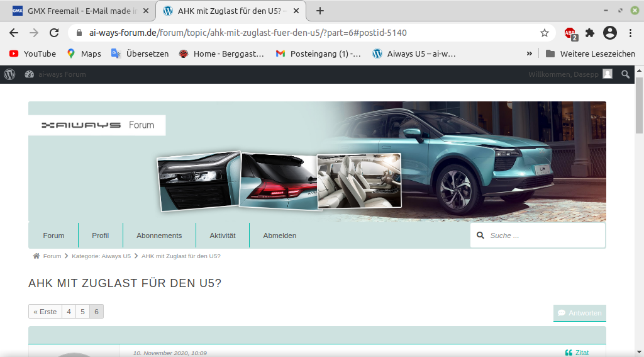Reload the current page
Image resolution: width=644 pixels, height=357 pixels.
click(54, 33)
